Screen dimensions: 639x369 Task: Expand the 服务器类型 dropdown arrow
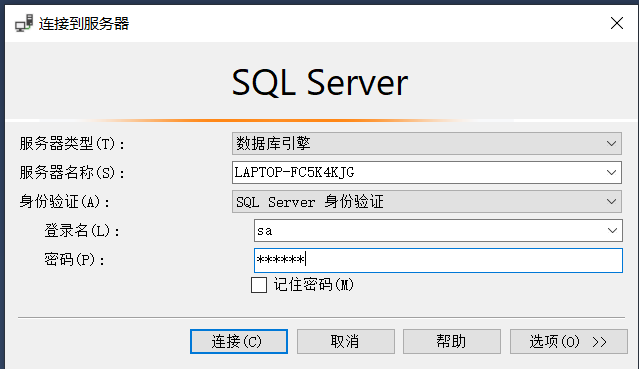tap(611, 144)
